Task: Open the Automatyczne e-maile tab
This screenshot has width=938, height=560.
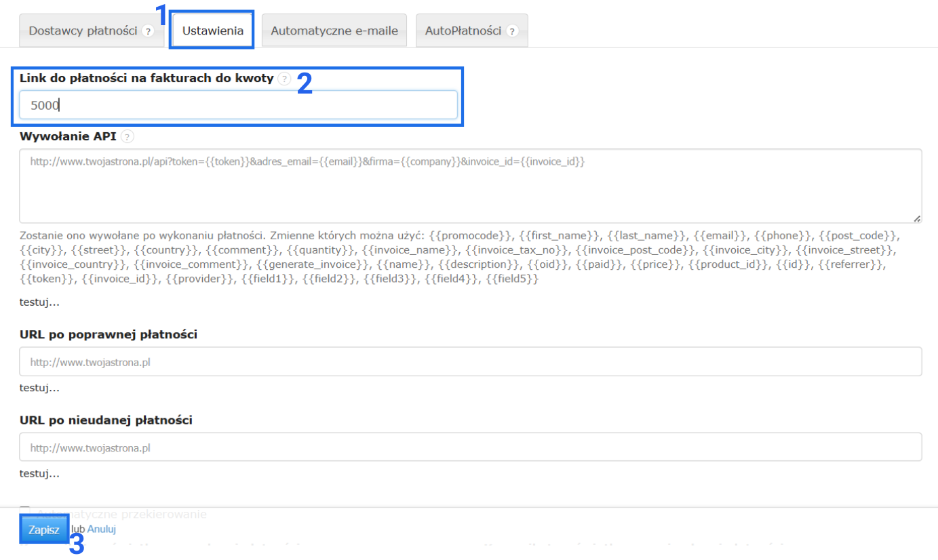Action: pos(334,31)
